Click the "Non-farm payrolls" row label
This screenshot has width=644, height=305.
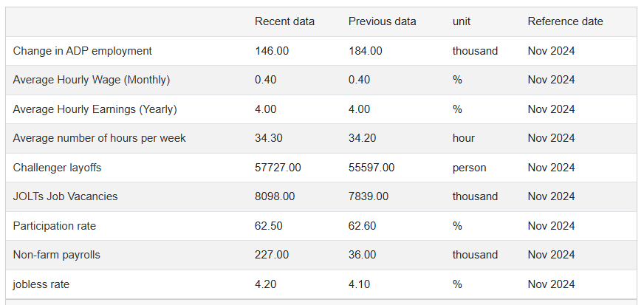[57, 255]
